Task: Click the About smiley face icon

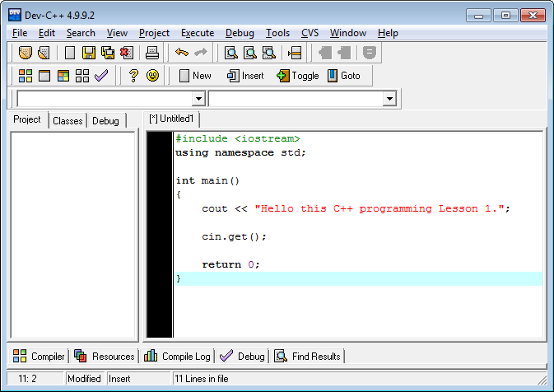Action: pyautogui.click(x=152, y=75)
